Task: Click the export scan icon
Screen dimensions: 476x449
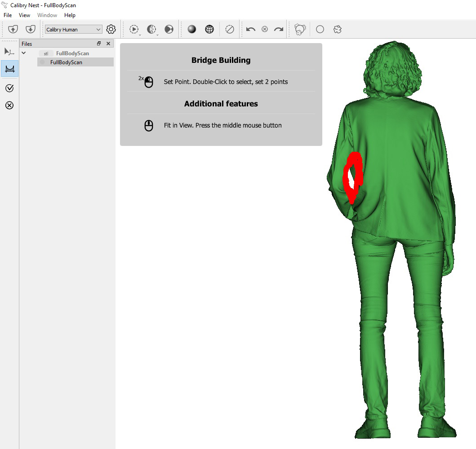Action: [x=30, y=29]
